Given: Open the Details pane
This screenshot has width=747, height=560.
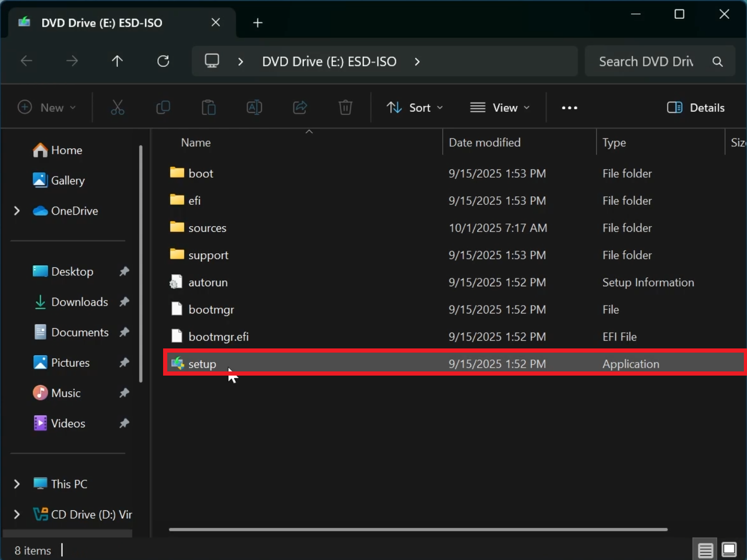Looking at the screenshot, I should (x=695, y=107).
